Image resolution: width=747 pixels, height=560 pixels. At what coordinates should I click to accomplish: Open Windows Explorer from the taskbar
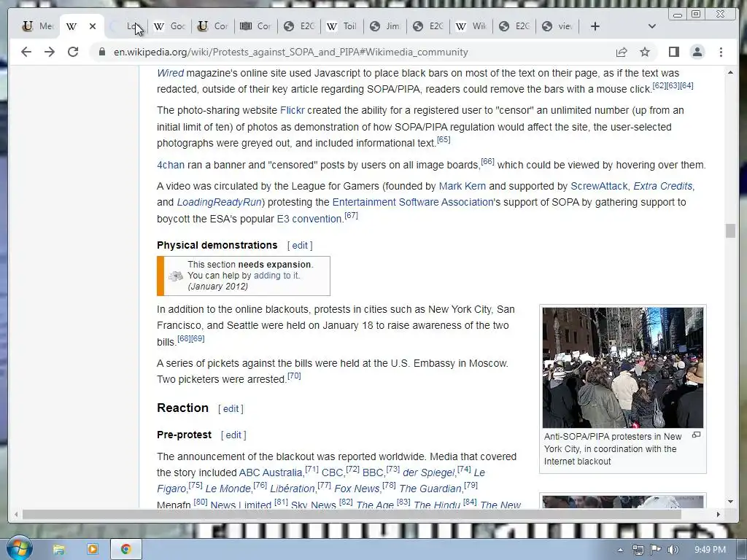(58, 550)
